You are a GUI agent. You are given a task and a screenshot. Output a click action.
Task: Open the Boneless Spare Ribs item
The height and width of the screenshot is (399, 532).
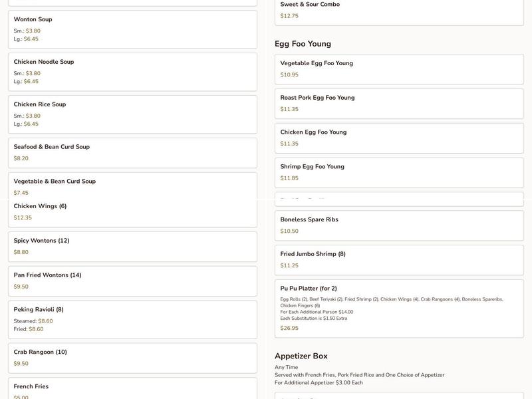click(399, 225)
